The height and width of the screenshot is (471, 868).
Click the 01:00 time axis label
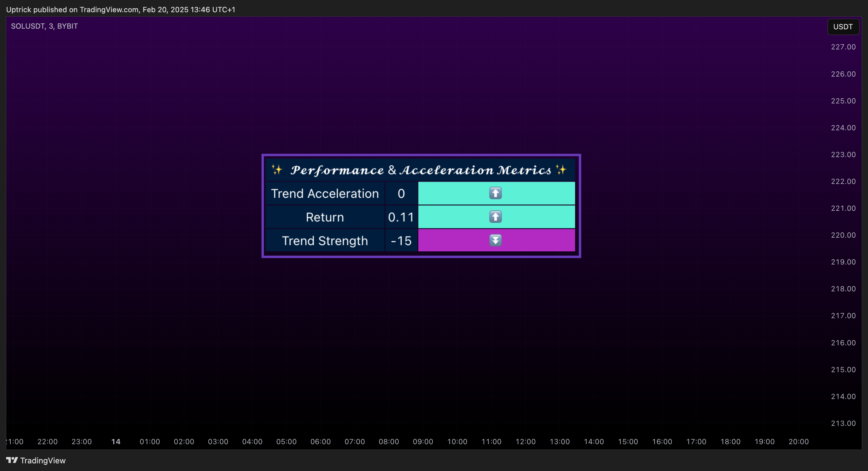[x=150, y=442]
